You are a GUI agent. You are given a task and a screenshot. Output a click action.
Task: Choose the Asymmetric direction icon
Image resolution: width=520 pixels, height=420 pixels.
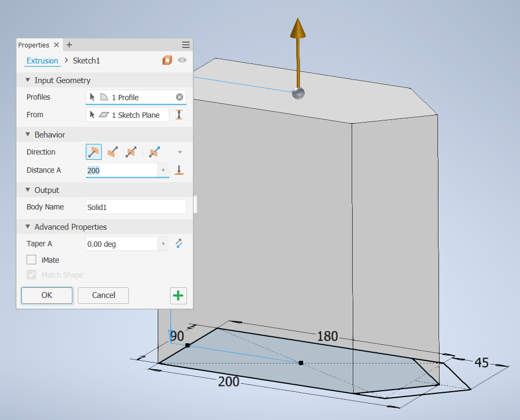(x=154, y=152)
